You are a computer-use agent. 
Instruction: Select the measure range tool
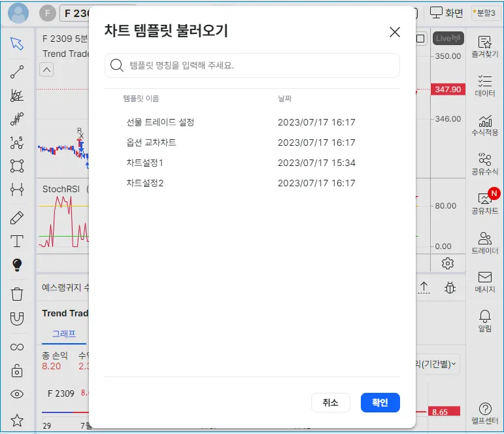[17, 190]
